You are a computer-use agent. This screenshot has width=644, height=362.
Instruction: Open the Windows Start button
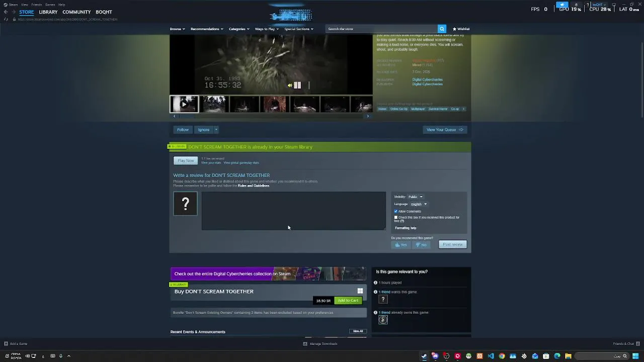pyautogui.click(x=635, y=356)
